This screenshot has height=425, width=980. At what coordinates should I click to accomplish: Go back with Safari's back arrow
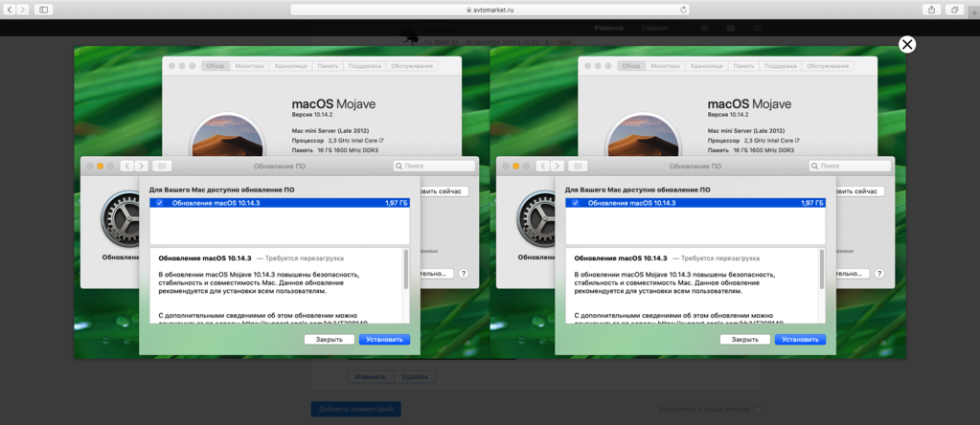[x=11, y=10]
